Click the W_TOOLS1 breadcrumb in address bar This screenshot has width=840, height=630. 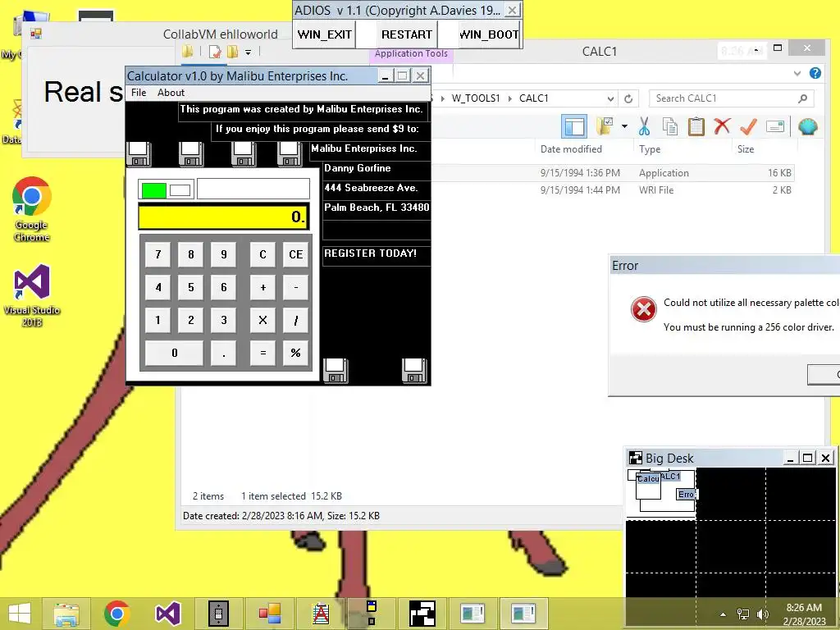click(476, 98)
